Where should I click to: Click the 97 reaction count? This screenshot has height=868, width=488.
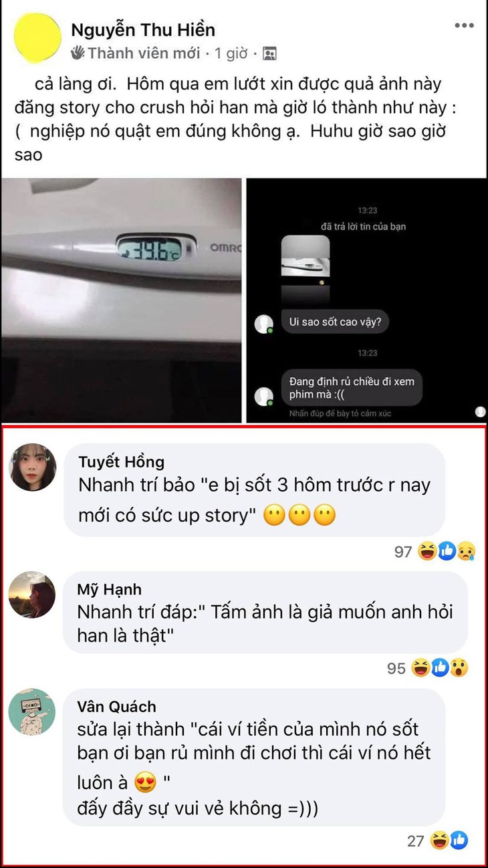tap(403, 552)
